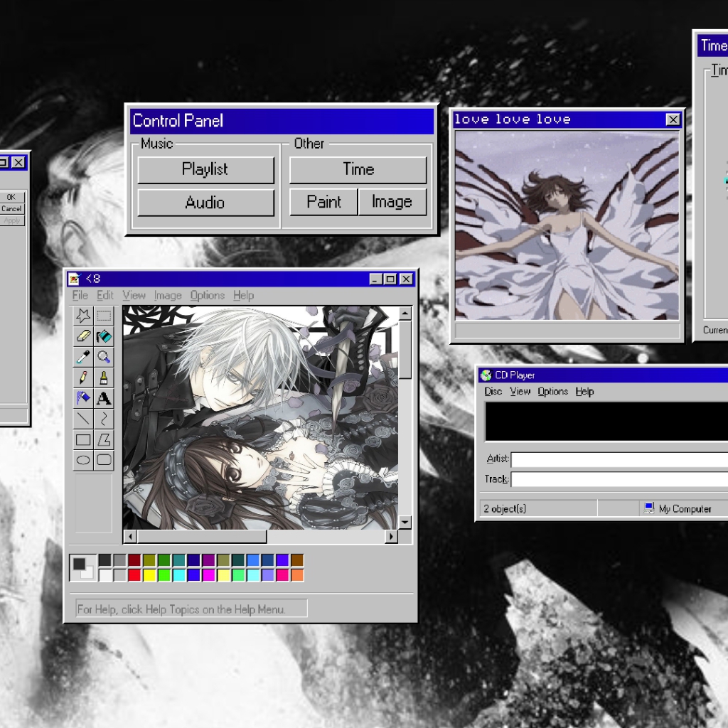Choose the straight Line tool
Screen dimensions: 728x728
click(x=83, y=419)
